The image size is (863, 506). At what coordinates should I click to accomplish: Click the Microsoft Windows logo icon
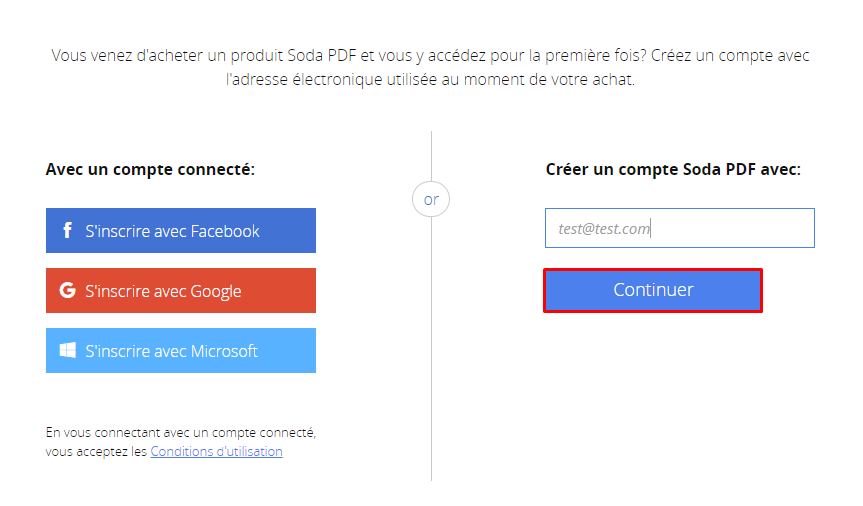pos(67,351)
